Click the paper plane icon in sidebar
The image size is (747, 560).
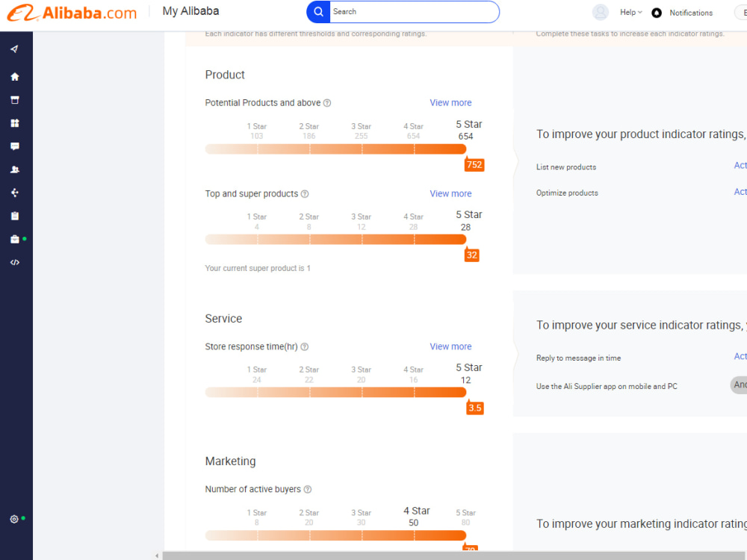click(x=15, y=49)
